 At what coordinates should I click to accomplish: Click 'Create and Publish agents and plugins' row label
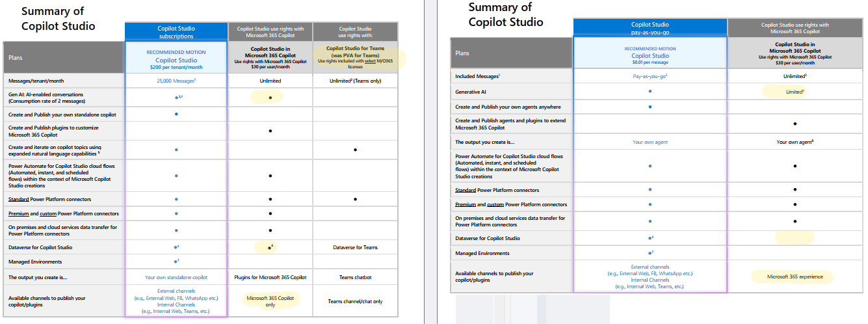pyautogui.click(x=510, y=124)
